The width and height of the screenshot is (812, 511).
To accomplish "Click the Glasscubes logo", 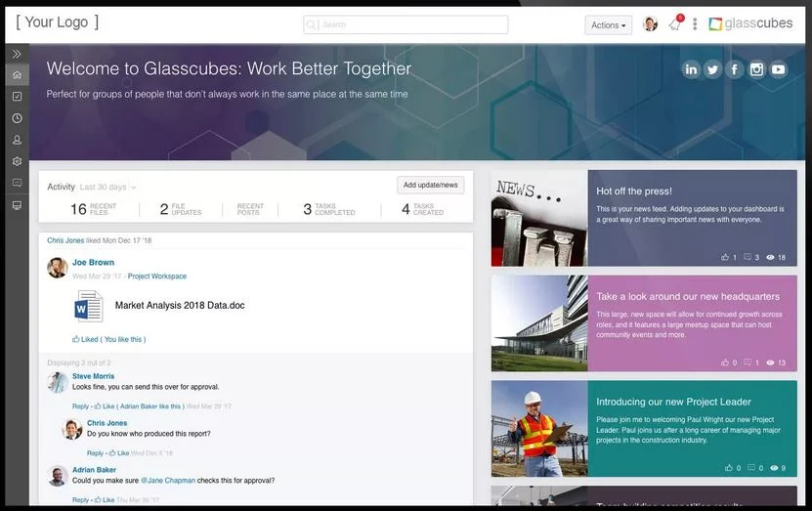I will point(750,23).
